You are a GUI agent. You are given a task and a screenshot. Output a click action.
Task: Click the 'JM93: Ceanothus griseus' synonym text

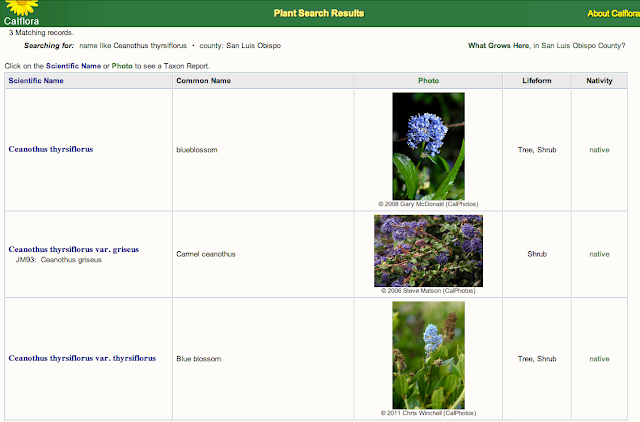pyautogui.click(x=58, y=260)
